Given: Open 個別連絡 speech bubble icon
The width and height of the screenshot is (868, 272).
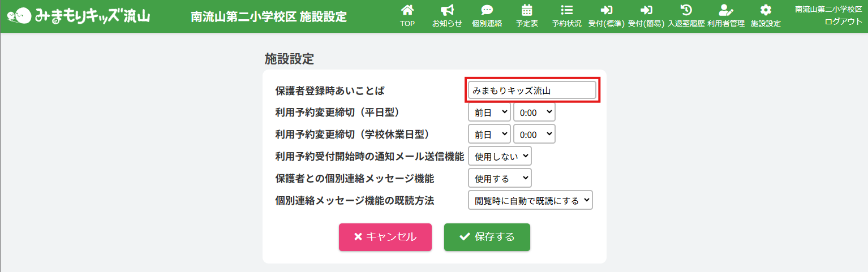Looking at the screenshot, I should pyautogui.click(x=487, y=10).
